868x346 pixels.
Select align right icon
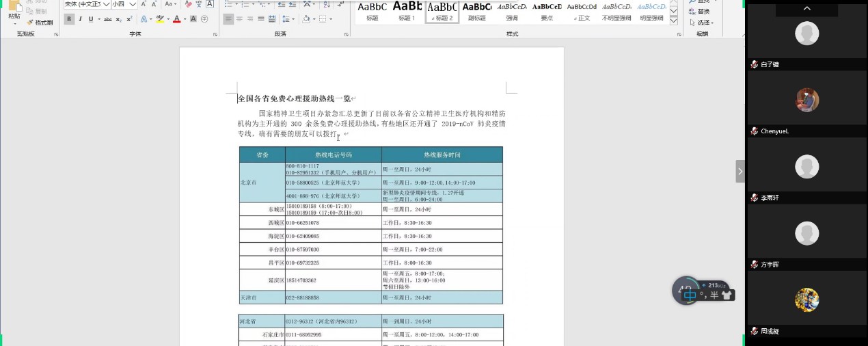[x=250, y=19]
